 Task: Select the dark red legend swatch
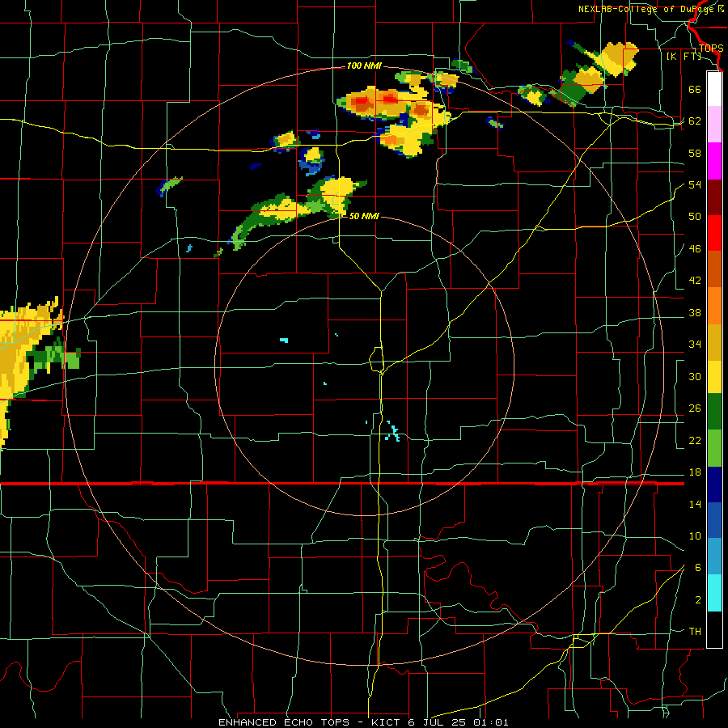point(714,197)
